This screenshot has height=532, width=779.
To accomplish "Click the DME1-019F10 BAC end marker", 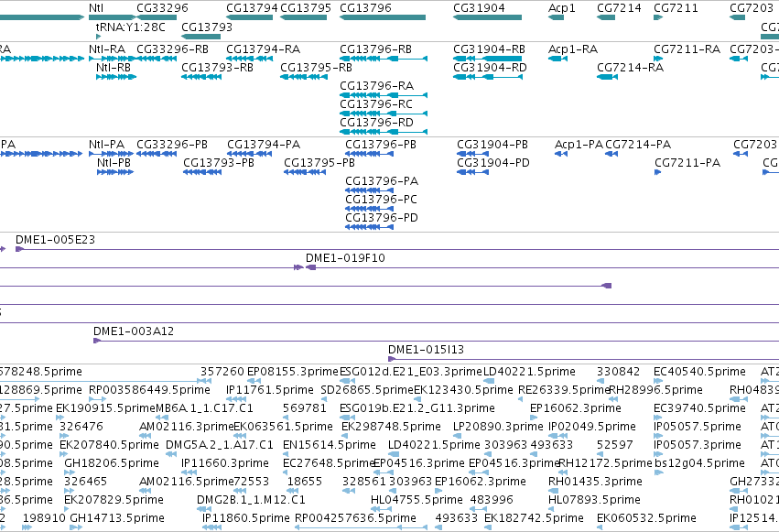I will click(311, 267).
